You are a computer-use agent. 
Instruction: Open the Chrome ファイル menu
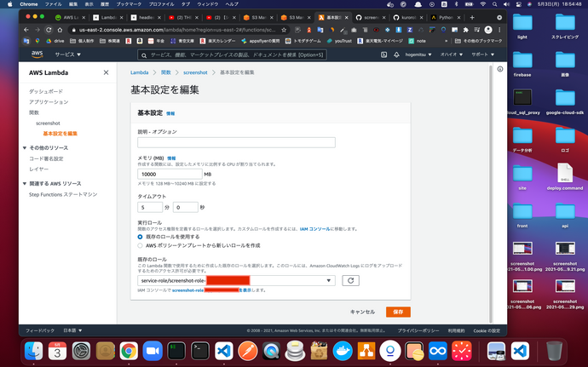(x=53, y=4)
